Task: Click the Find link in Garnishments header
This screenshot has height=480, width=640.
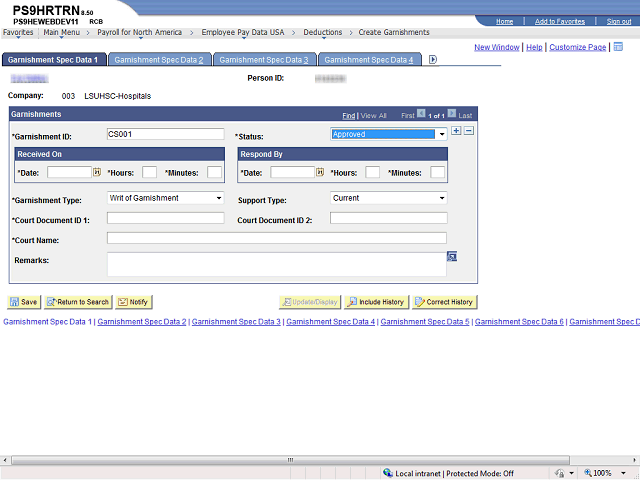Action: [349, 116]
